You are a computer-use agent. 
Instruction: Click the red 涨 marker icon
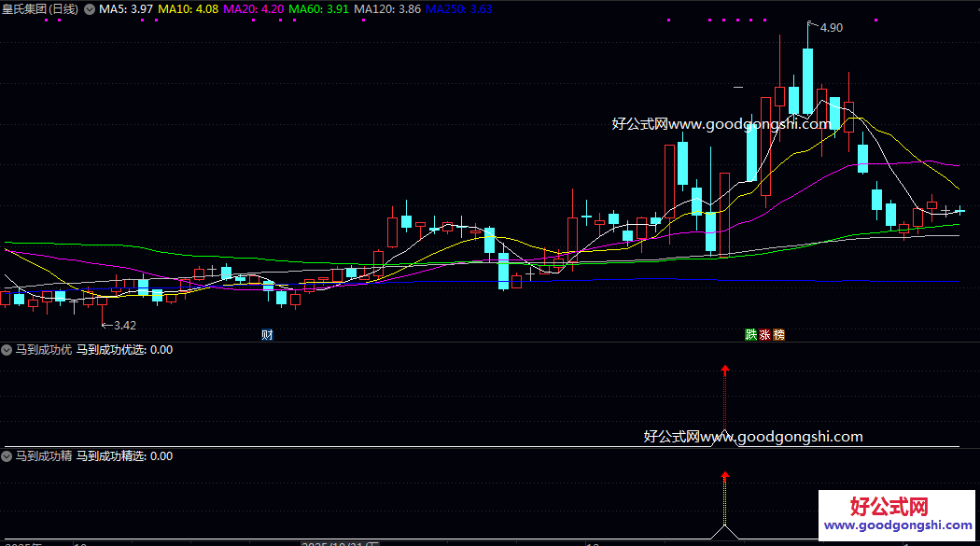point(764,335)
